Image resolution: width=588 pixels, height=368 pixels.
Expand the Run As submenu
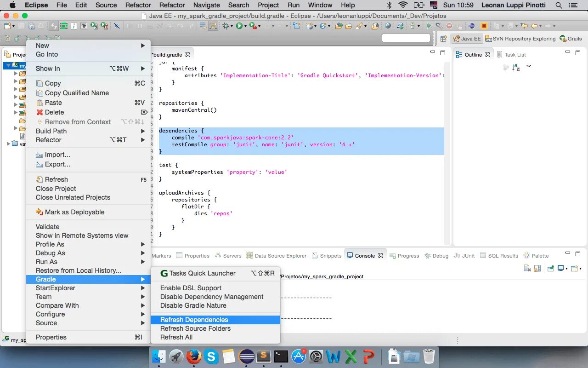pos(88,262)
